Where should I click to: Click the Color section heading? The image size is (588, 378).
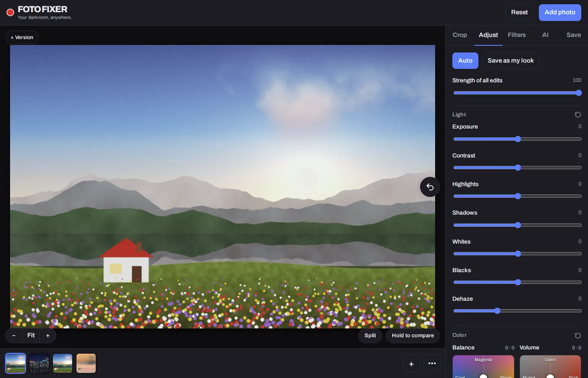[x=459, y=335]
